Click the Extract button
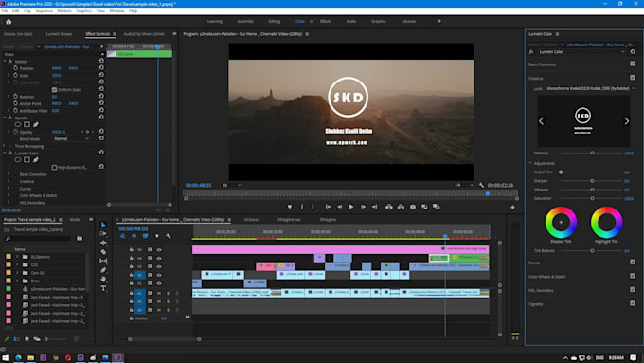Image resolution: width=644 pixels, height=363 pixels. pos(401,207)
